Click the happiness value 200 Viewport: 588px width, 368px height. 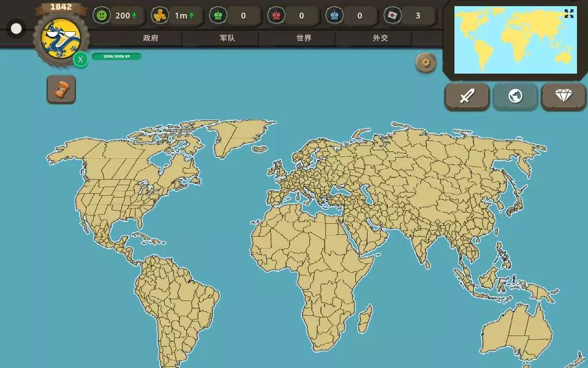point(123,15)
